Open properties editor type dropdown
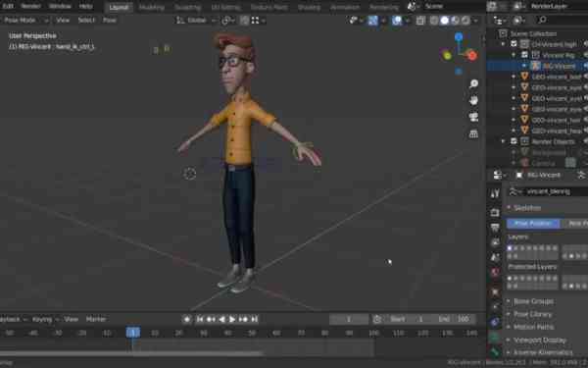The image size is (588, 368). coord(500,175)
